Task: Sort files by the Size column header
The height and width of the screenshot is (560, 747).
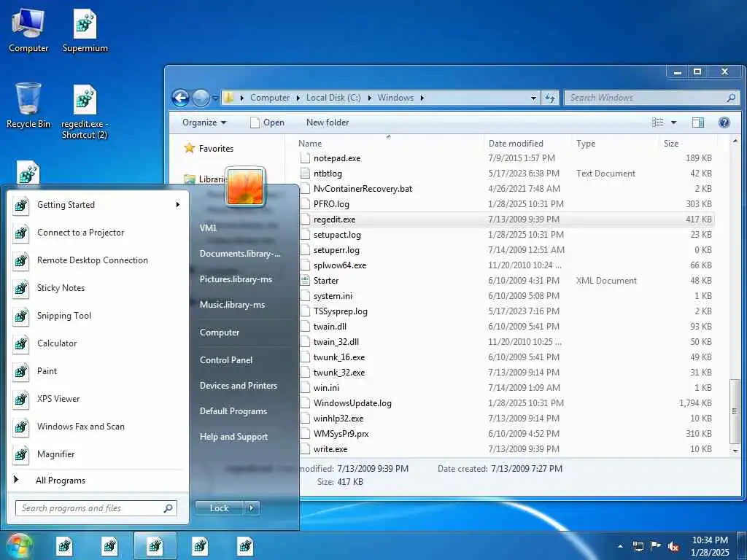Action: [x=671, y=144]
